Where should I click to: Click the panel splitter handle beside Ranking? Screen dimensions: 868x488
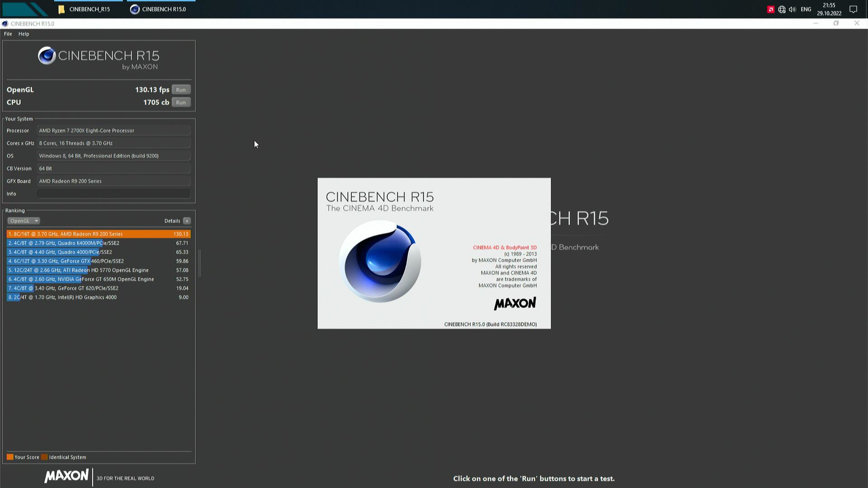[199, 263]
